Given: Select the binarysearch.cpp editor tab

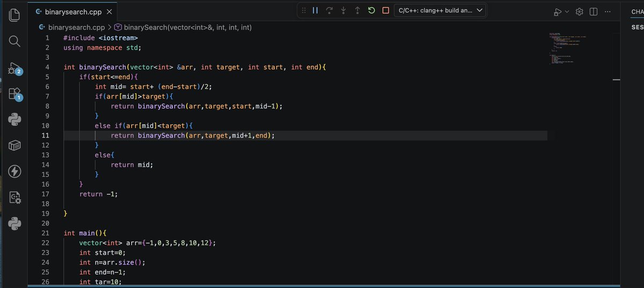Looking at the screenshot, I should coord(74,12).
